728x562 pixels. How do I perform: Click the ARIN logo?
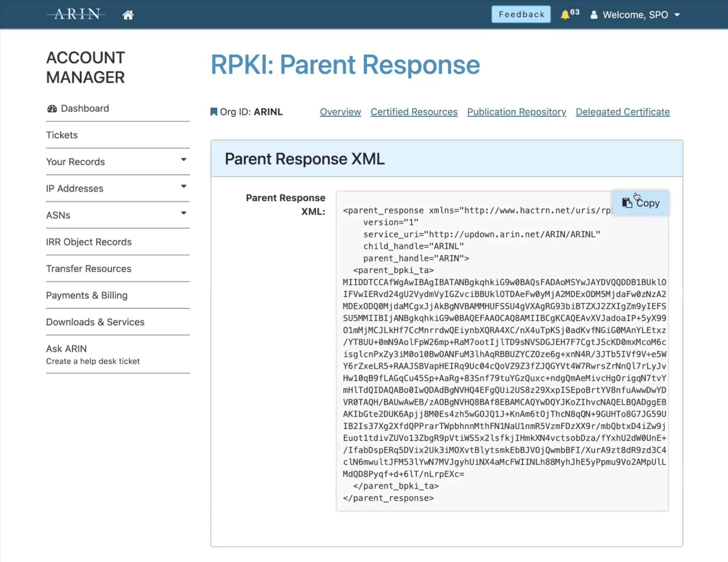[x=77, y=14]
